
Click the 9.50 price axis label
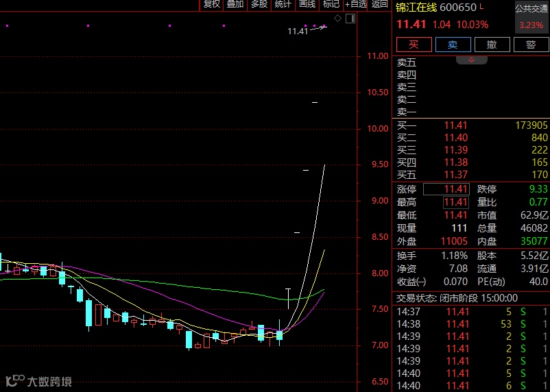(380, 164)
